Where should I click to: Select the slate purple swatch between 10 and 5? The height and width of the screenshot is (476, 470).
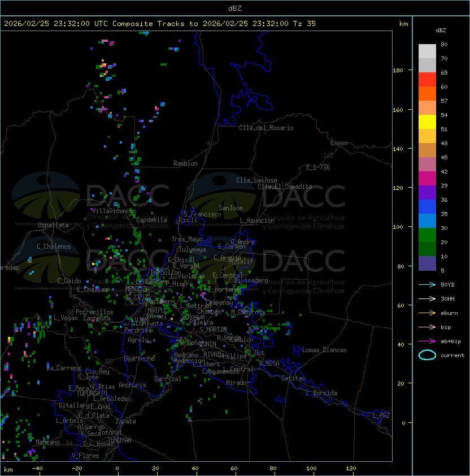click(427, 263)
